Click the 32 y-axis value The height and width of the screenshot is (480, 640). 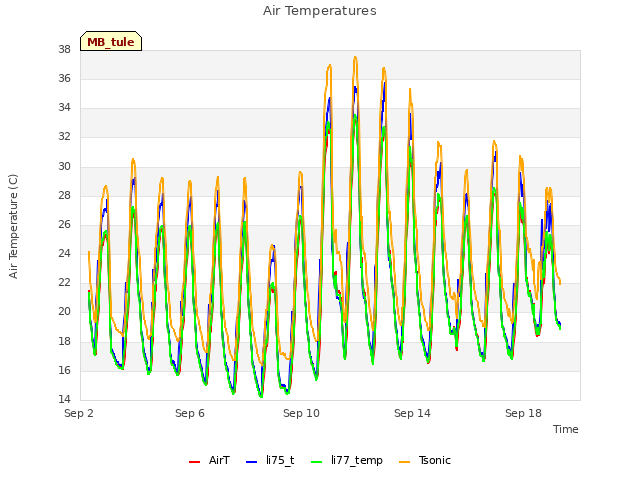pyautogui.click(x=64, y=136)
